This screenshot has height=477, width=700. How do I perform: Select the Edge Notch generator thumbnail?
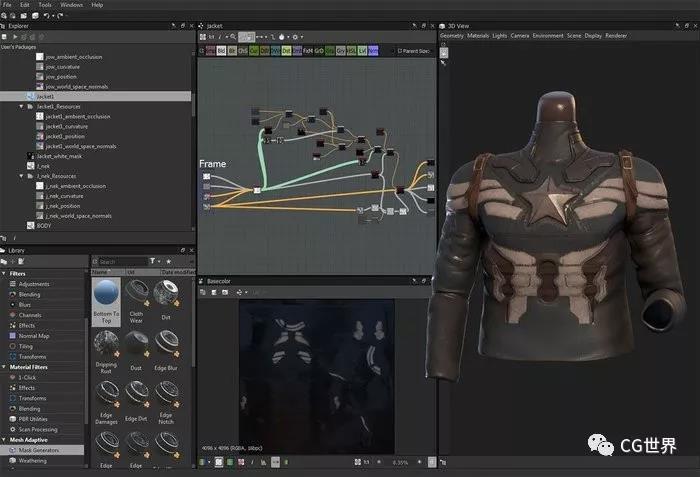pos(166,403)
